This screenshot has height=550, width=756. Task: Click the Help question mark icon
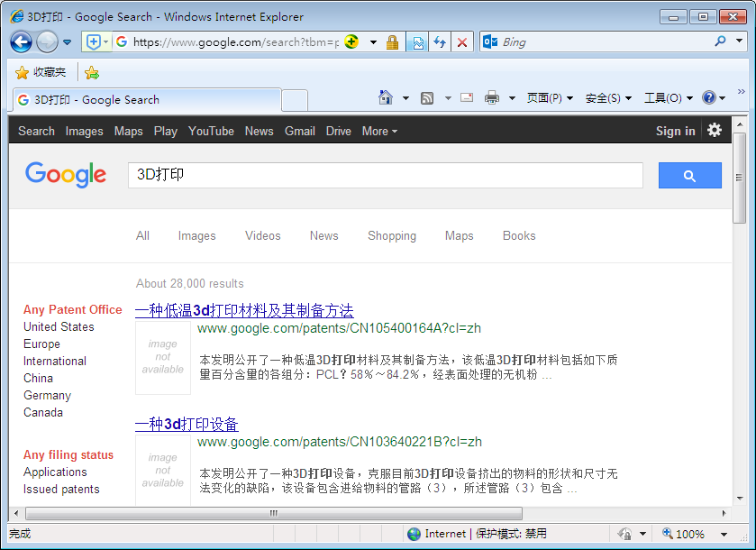click(x=709, y=98)
